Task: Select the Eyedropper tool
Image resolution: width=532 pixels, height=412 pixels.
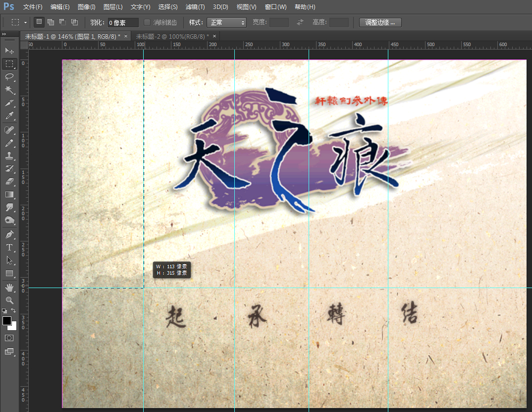Action: pyautogui.click(x=9, y=116)
